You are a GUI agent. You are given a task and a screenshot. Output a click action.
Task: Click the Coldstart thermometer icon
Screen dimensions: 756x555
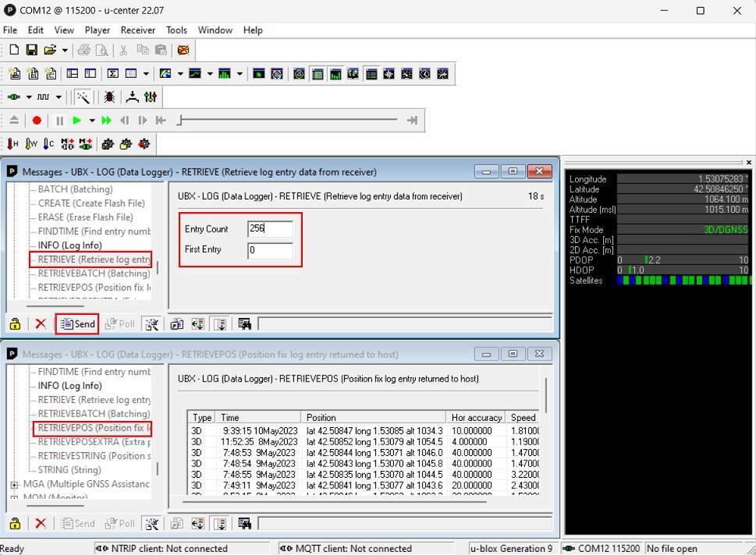tap(49, 144)
